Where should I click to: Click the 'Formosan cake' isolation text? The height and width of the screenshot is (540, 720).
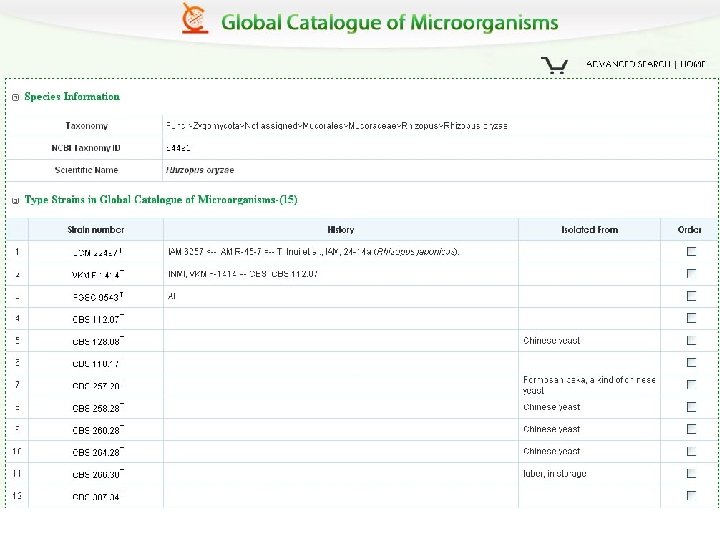pyautogui.click(x=589, y=385)
